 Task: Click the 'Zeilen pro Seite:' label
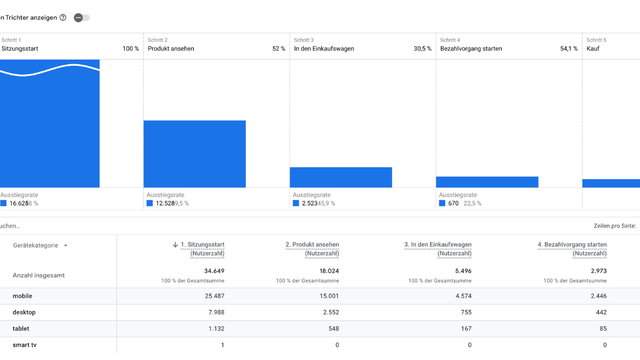tap(615, 226)
